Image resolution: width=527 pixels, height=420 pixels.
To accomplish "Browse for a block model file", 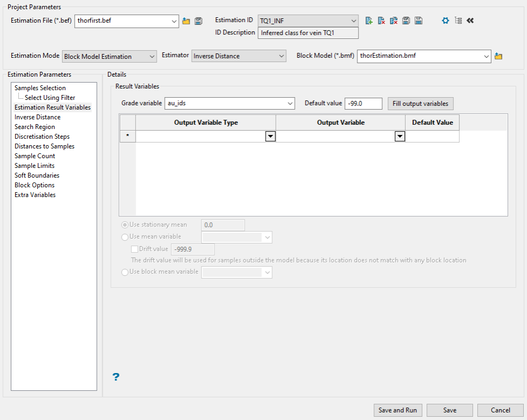I will (498, 56).
